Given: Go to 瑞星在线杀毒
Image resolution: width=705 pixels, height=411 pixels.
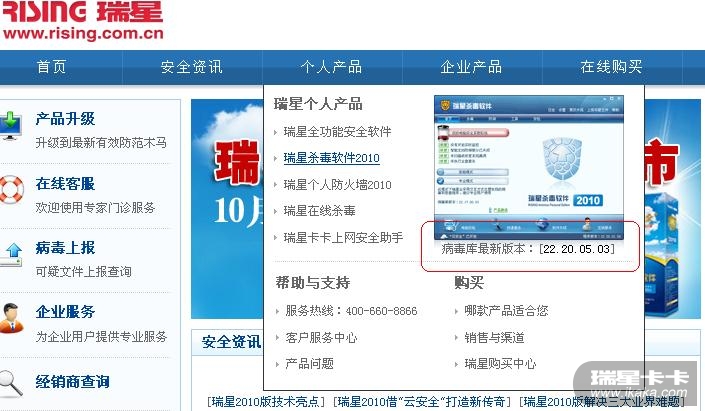Looking at the screenshot, I should click(319, 211).
